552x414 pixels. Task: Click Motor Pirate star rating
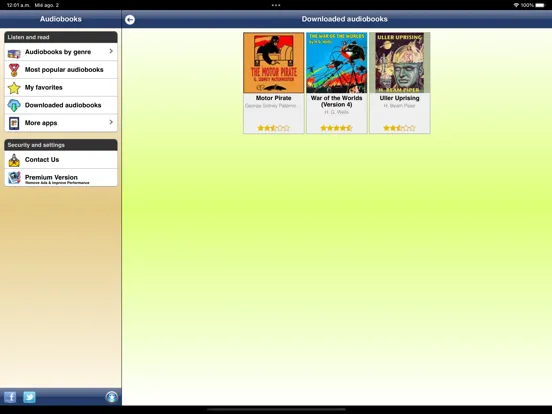274,128
